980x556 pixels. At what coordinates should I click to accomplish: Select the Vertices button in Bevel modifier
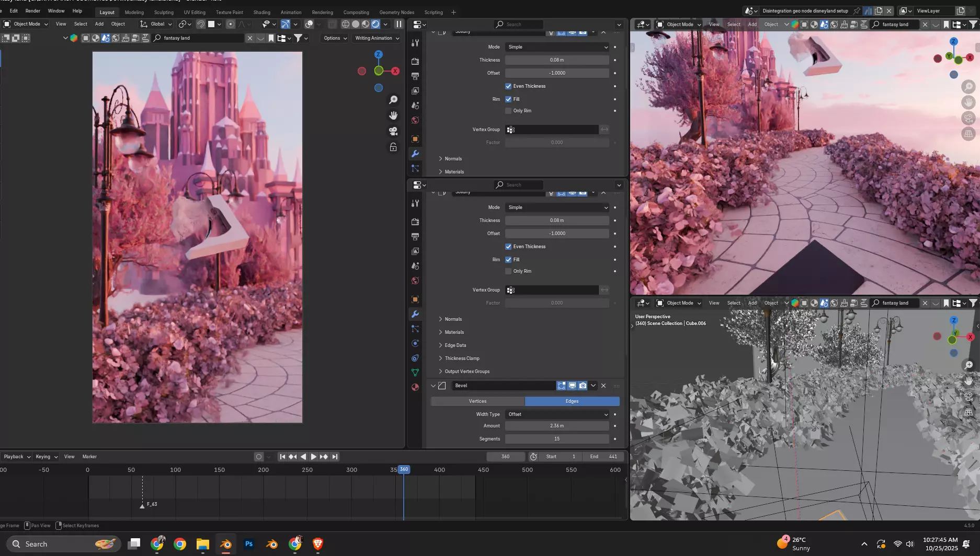coord(477,401)
